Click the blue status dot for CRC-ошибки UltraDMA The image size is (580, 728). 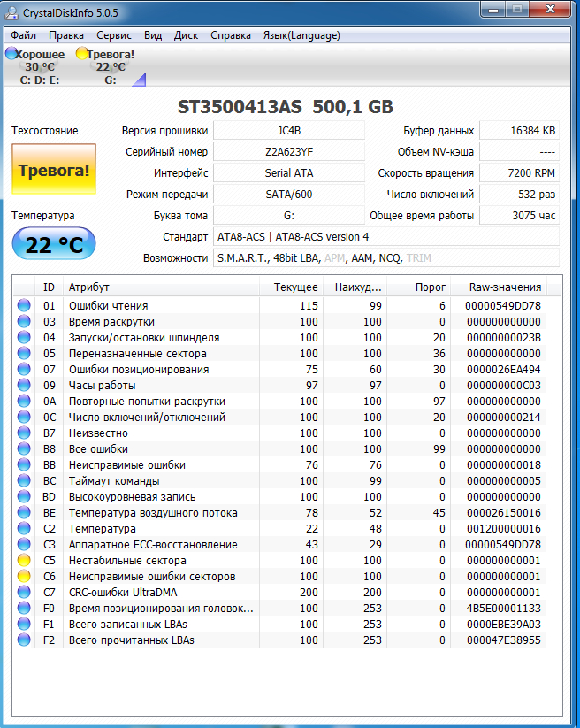click(24, 593)
